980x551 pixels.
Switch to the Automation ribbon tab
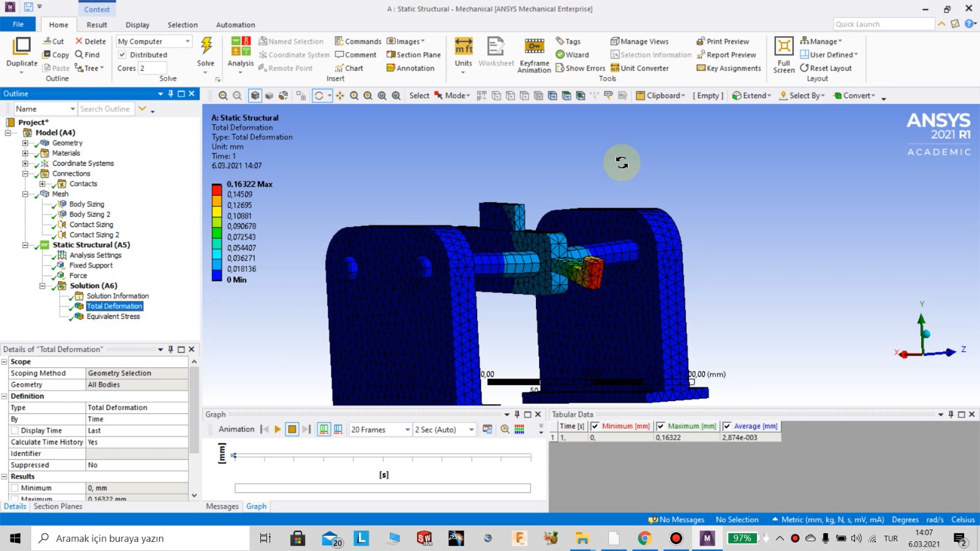[235, 24]
